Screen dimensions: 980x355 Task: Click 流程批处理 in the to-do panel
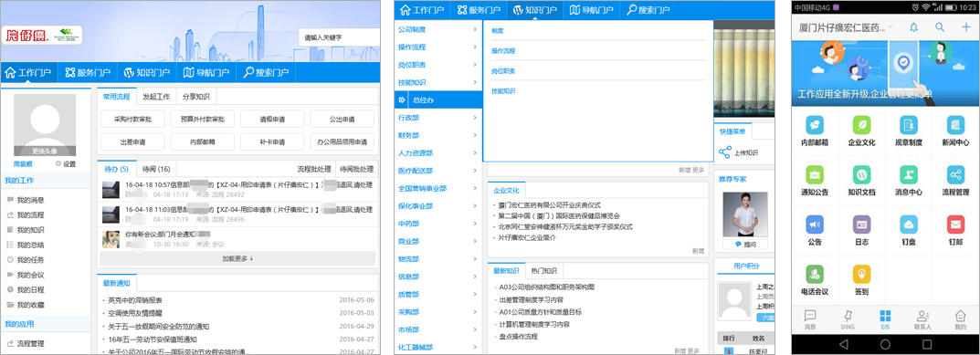314,169
